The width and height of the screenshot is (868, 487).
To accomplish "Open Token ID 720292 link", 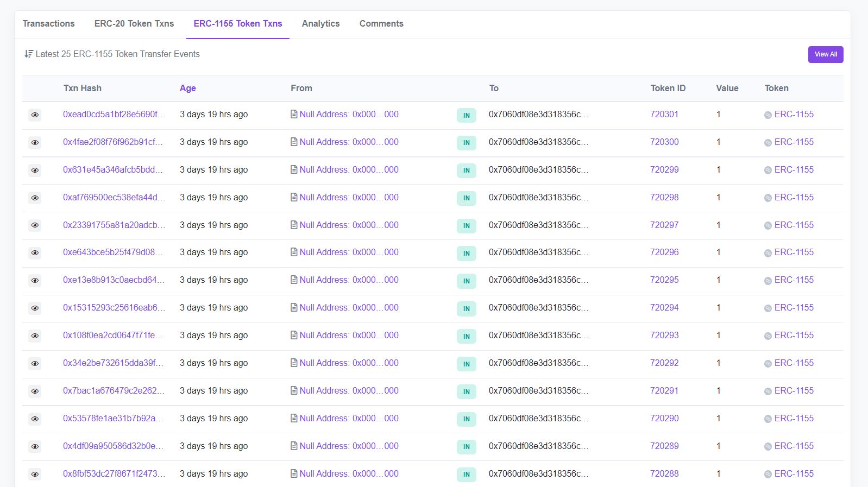I will coord(664,363).
